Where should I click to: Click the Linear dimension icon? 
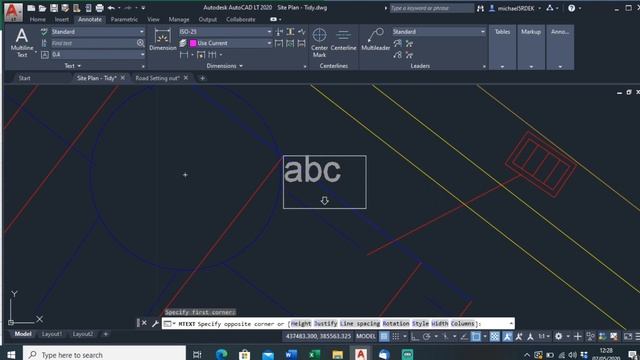tap(184, 55)
